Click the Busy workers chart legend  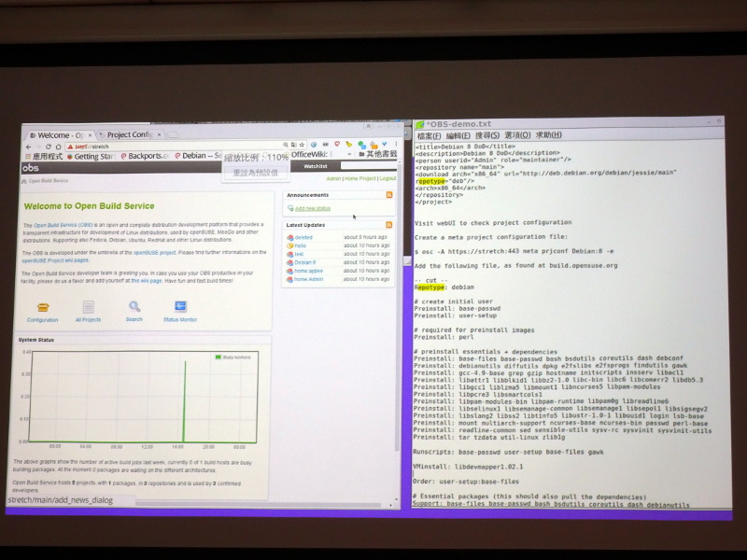point(233,357)
